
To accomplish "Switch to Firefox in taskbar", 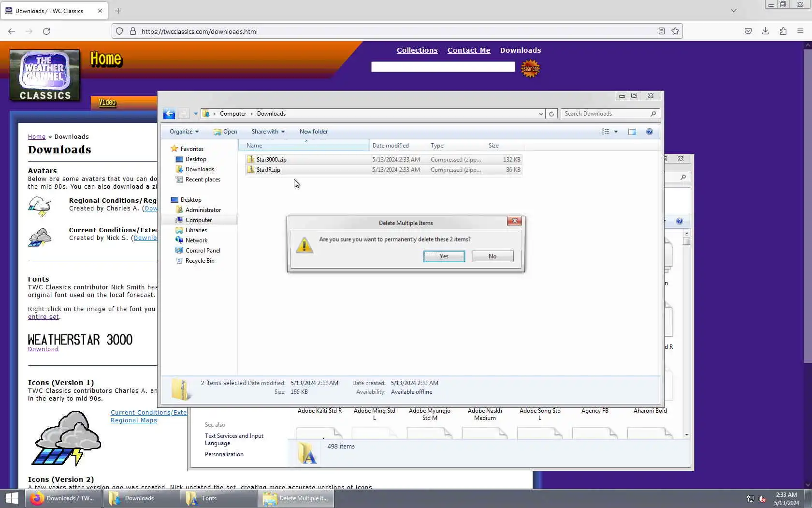I will (x=64, y=498).
